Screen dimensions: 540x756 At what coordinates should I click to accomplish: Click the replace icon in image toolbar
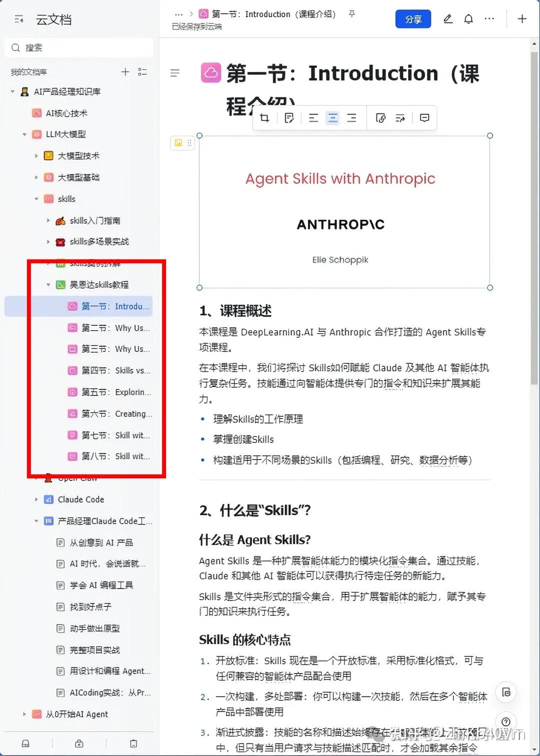tap(400, 118)
